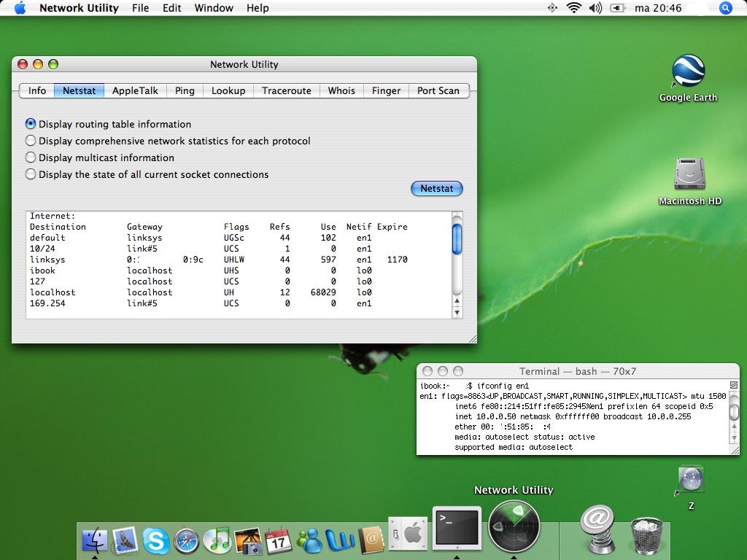Switch to the Whois tab
This screenshot has height=560, width=747.
coord(341,90)
